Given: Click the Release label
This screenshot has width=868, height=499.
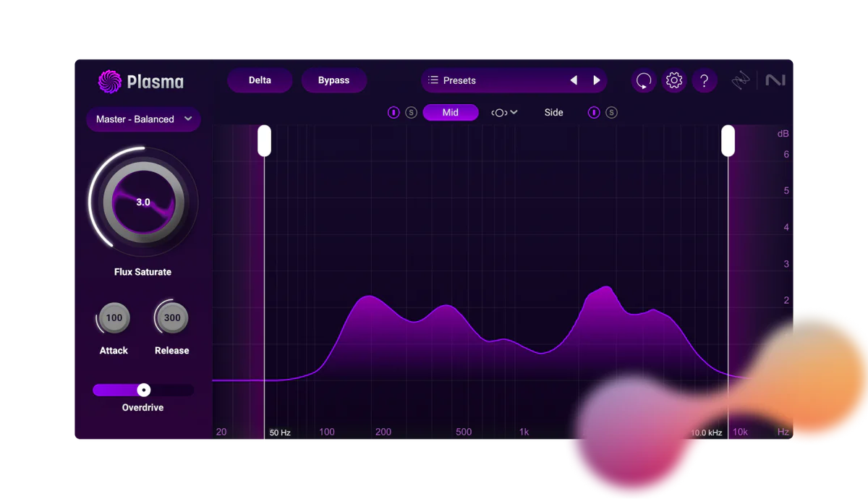Looking at the screenshot, I should (x=171, y=351).
